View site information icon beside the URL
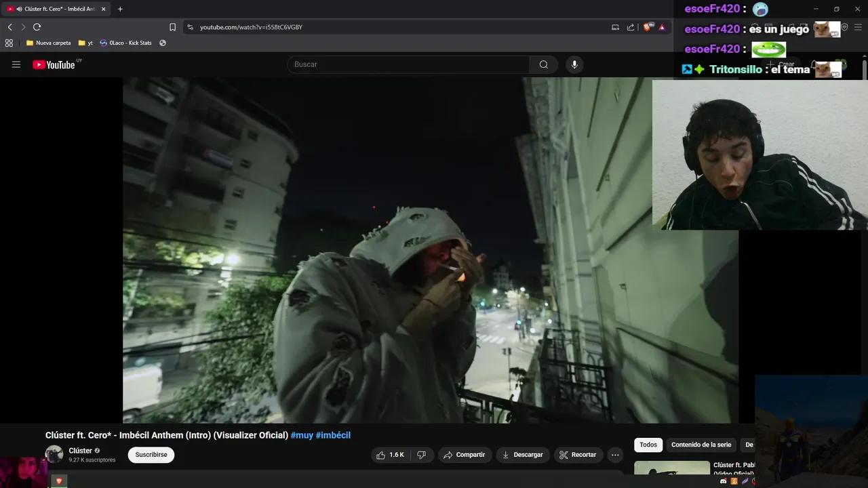The height and width of the screenshot is (488, 868). click(x=190, y=27)
